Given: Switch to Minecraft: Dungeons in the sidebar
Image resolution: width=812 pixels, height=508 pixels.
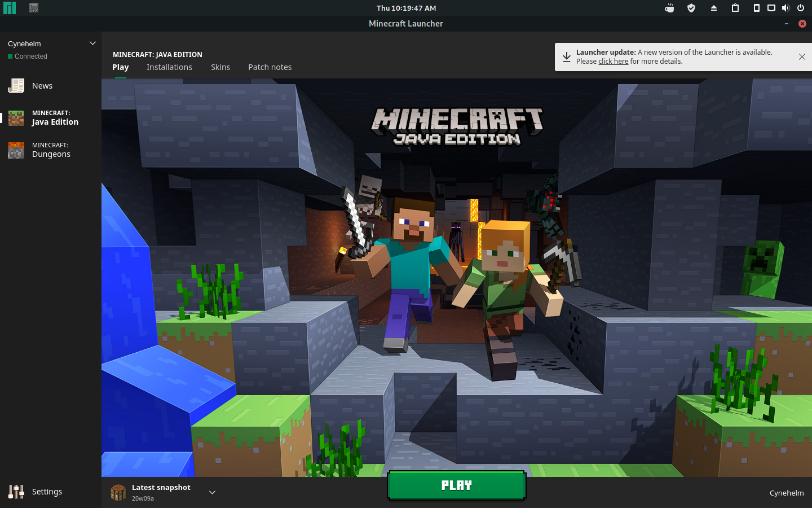Looking at the screenshot, I should click(51, 150).
